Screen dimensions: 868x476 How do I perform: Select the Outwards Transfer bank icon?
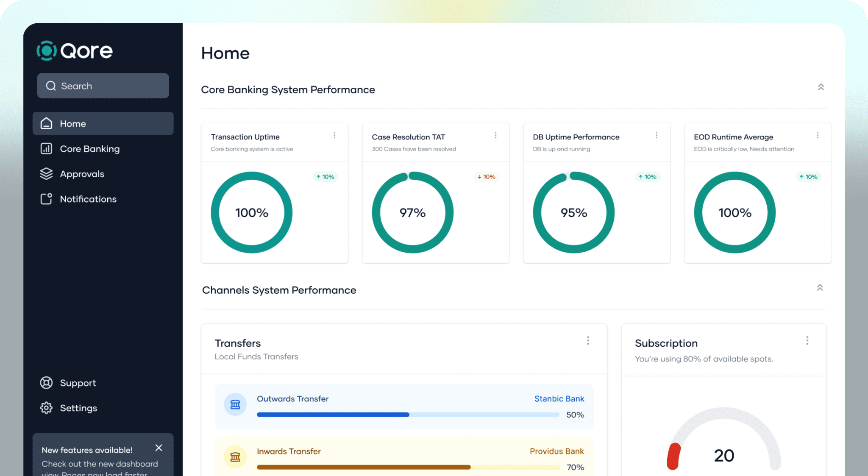coord(235,404)
